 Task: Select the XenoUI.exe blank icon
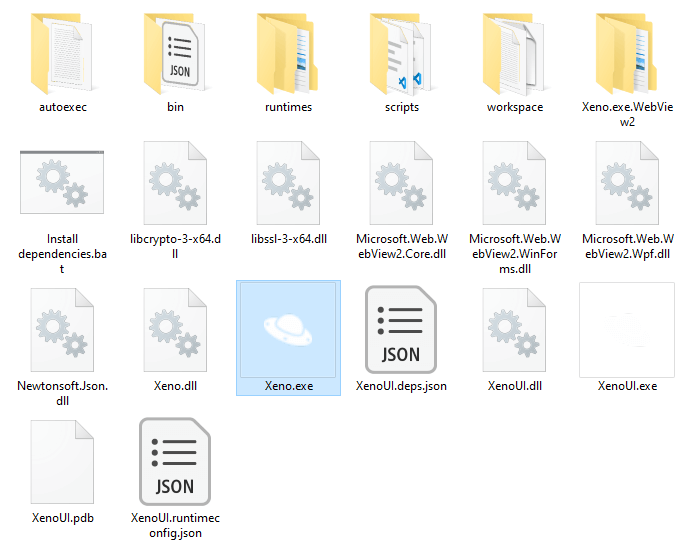click(627, 330)
